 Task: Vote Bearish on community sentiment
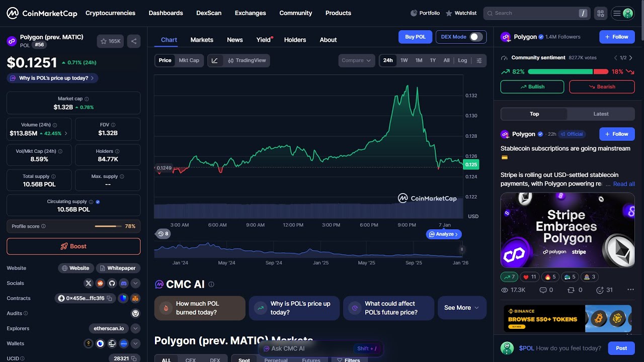pyautogui.click(x=602, y=87)
